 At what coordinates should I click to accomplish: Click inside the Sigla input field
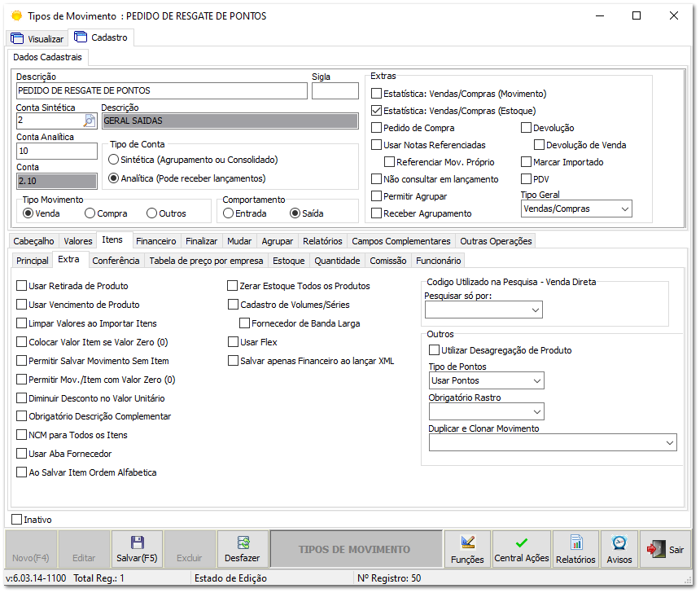pos(334,90)
